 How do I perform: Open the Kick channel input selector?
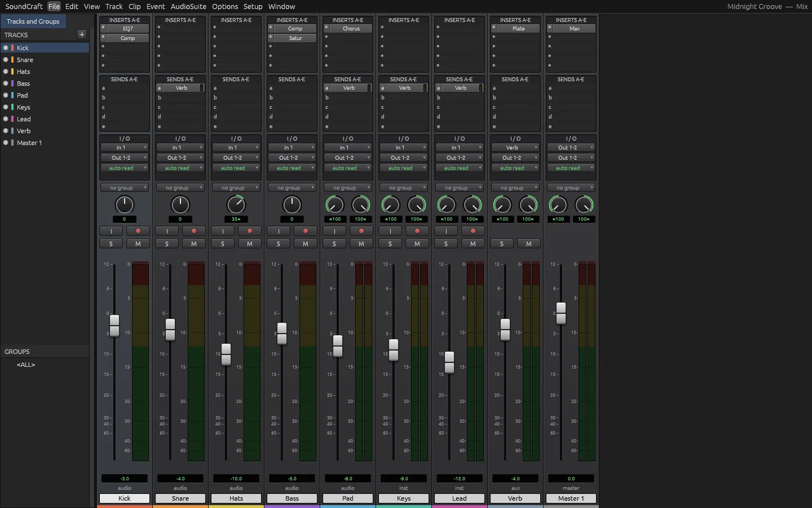pos(125,148)
